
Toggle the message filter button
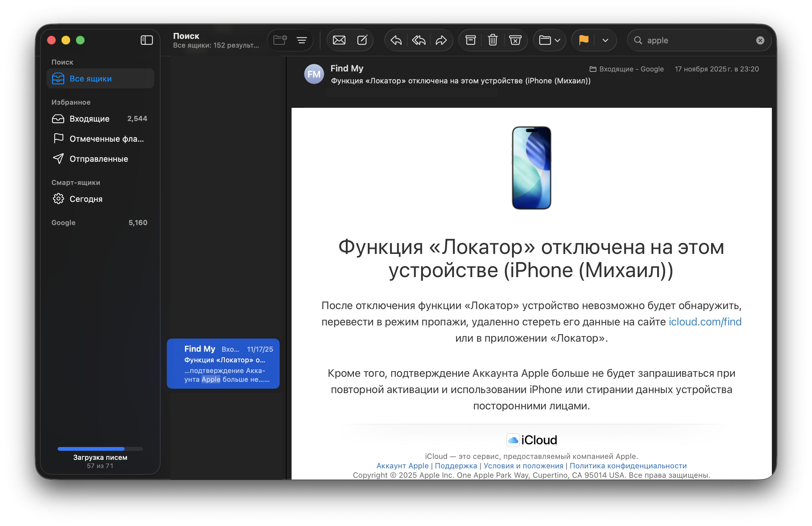302,40
